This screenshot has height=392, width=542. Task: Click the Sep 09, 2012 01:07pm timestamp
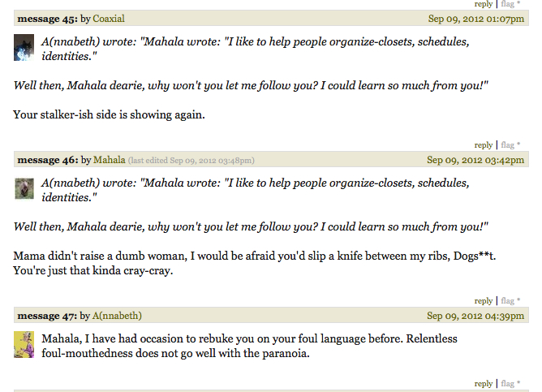tap(476, 19)
